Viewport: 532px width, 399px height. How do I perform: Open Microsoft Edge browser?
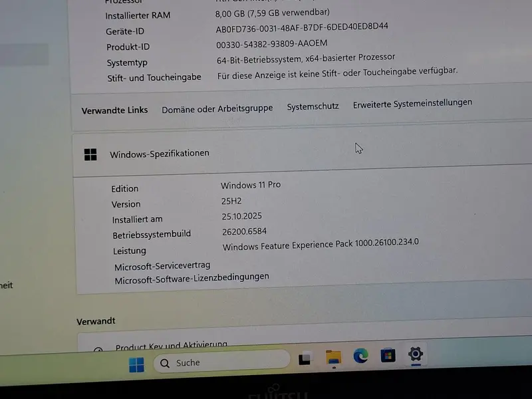point(360,356)
